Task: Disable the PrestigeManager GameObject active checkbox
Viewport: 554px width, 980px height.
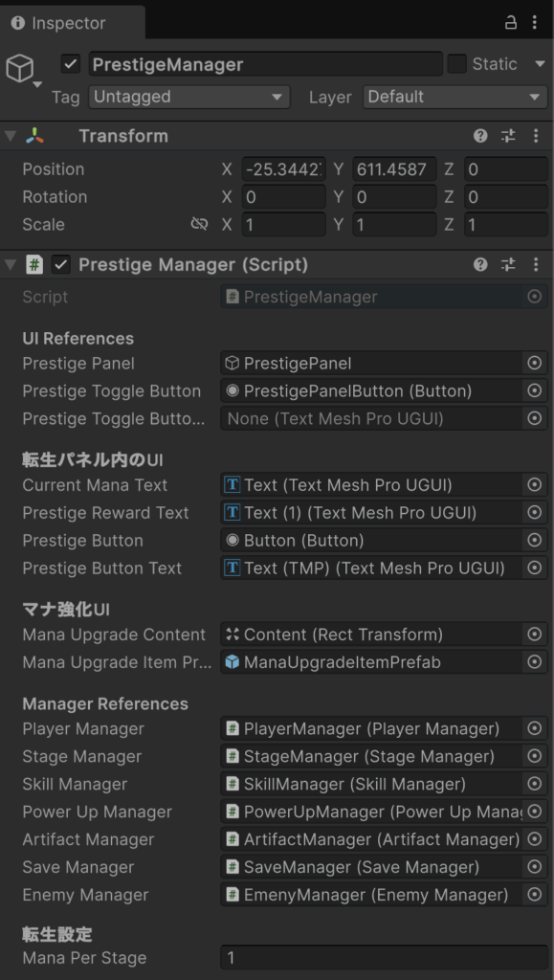Action: click(71, 64)
